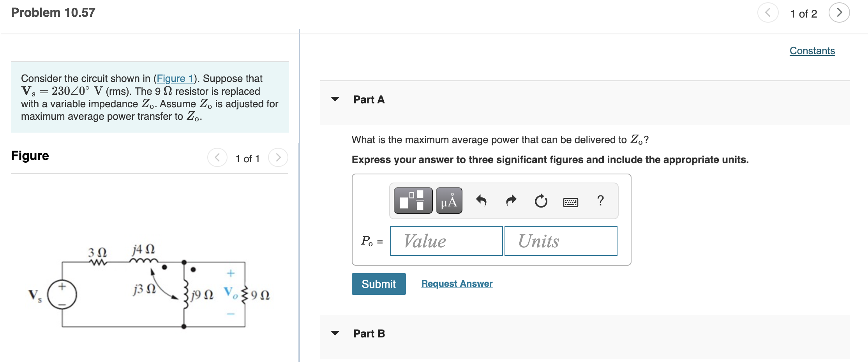Click the Part B header label
Screen dimensions: 868x362
[369, 334]
